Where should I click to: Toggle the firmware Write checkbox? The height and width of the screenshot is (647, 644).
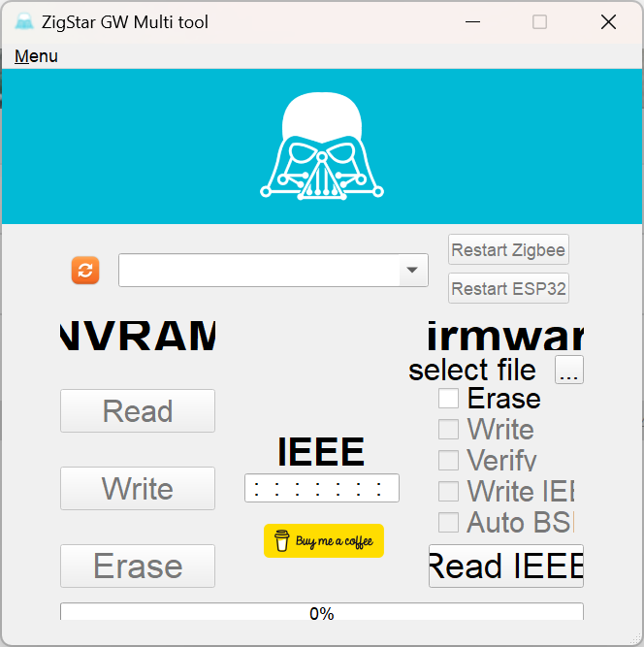448,429
